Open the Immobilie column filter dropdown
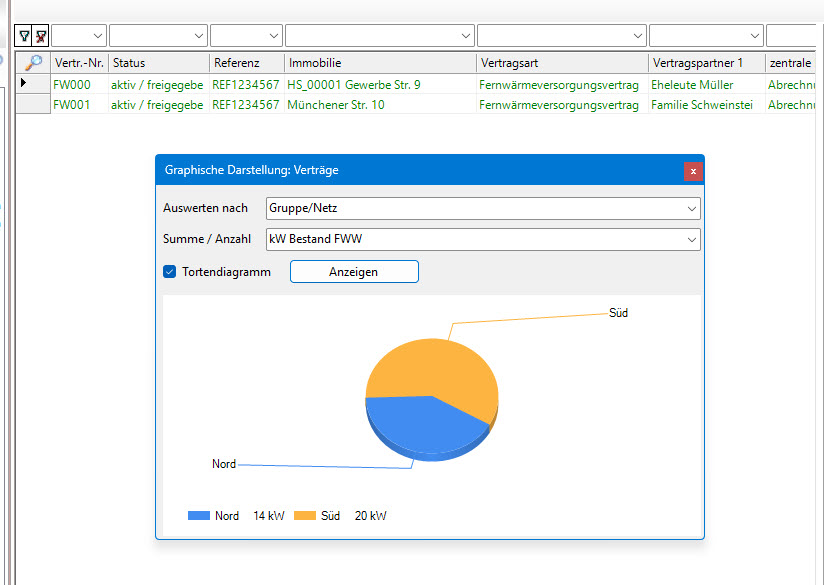The height and width of the screenshot is (585, 824). [465, 36]
